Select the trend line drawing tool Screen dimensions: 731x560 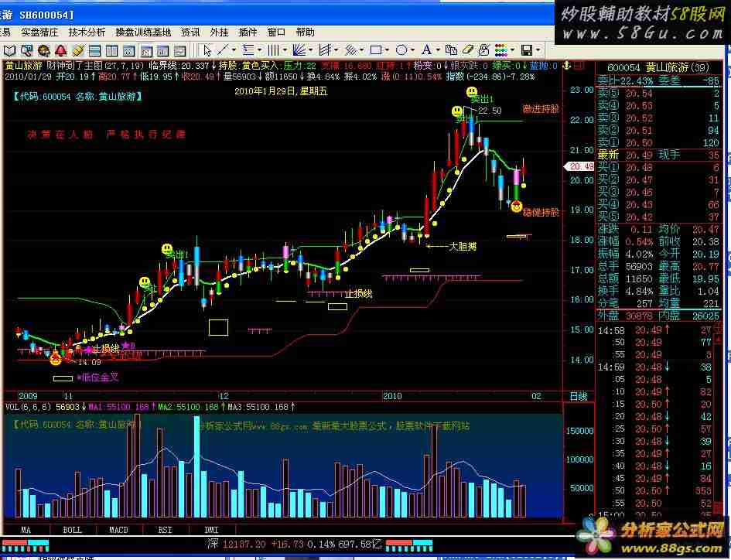click(x=224, y=50)
